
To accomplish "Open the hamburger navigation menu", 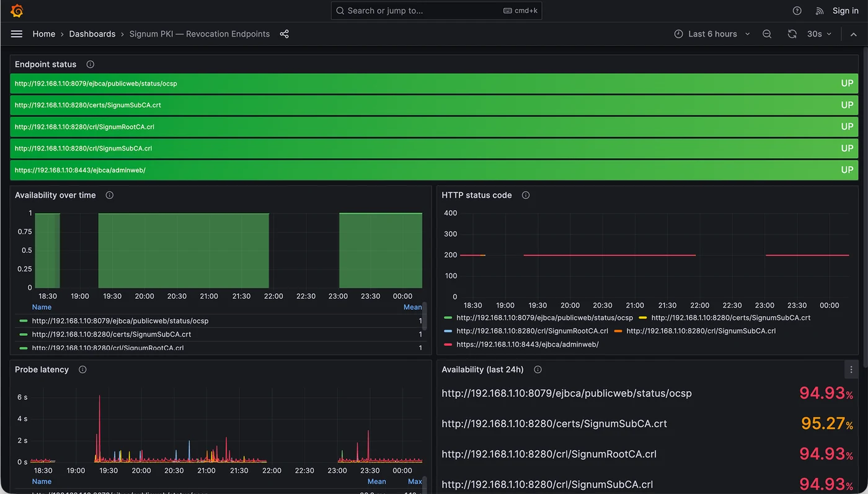I will tap(17, 34).
